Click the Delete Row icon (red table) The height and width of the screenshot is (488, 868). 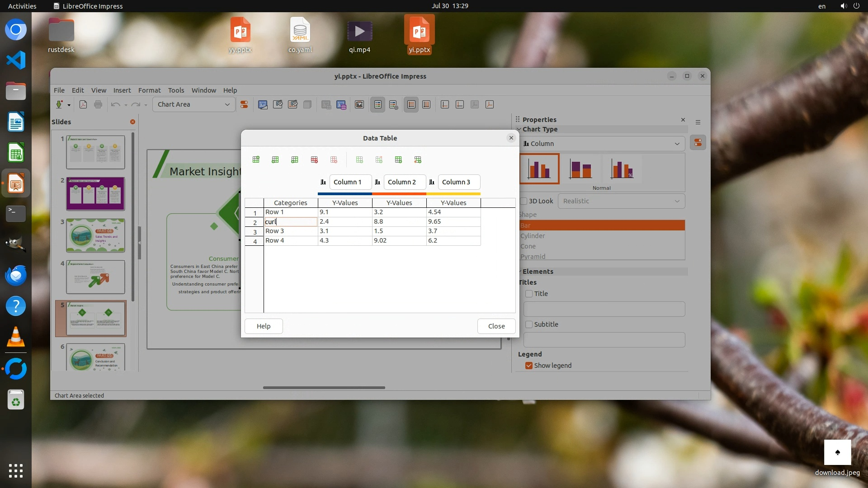click(x=314, y=160)
